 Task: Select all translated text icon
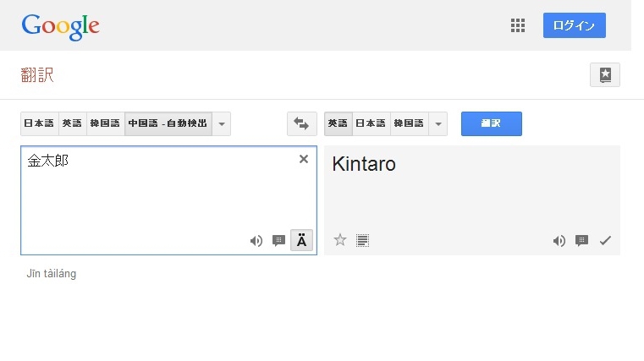pos(363,240)
